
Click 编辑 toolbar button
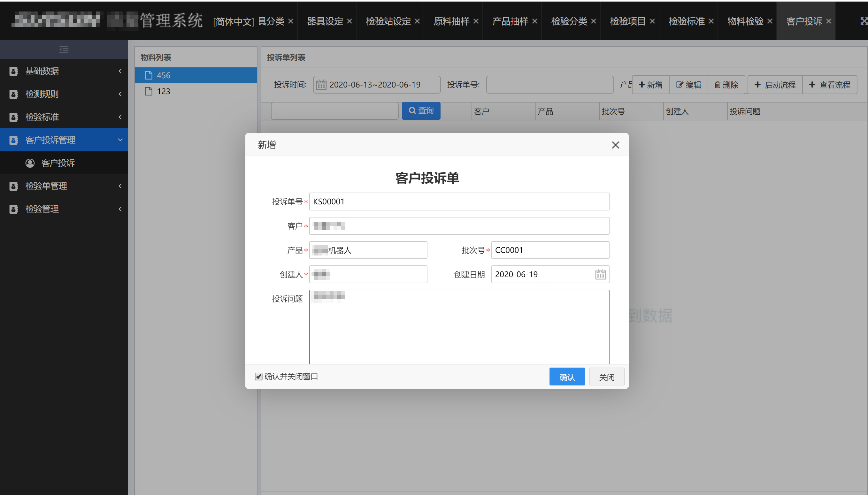coord(688,85)
